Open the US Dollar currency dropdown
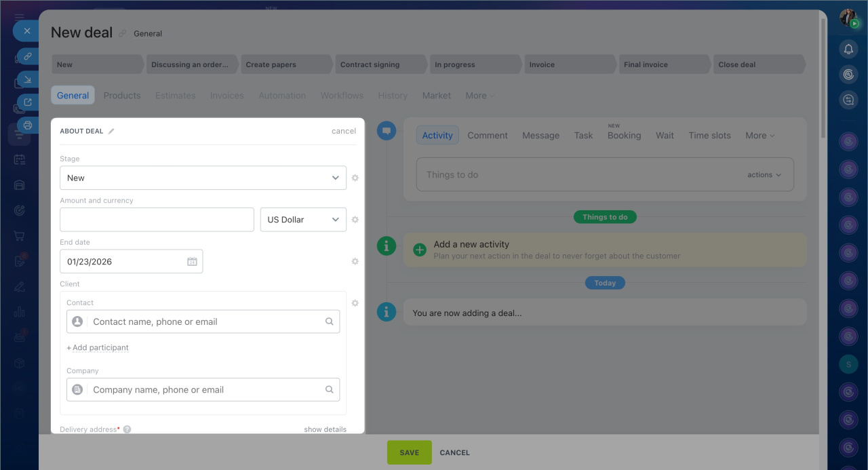This screenshot has width=868, height=470. tap(303, 220)
